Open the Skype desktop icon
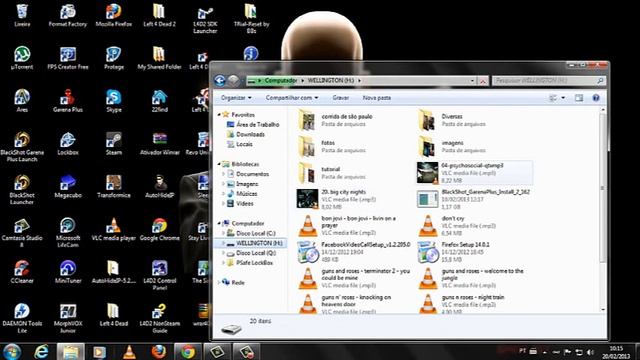Image resolution: width=640 pixels, height=360 pixels. (113, 101)
